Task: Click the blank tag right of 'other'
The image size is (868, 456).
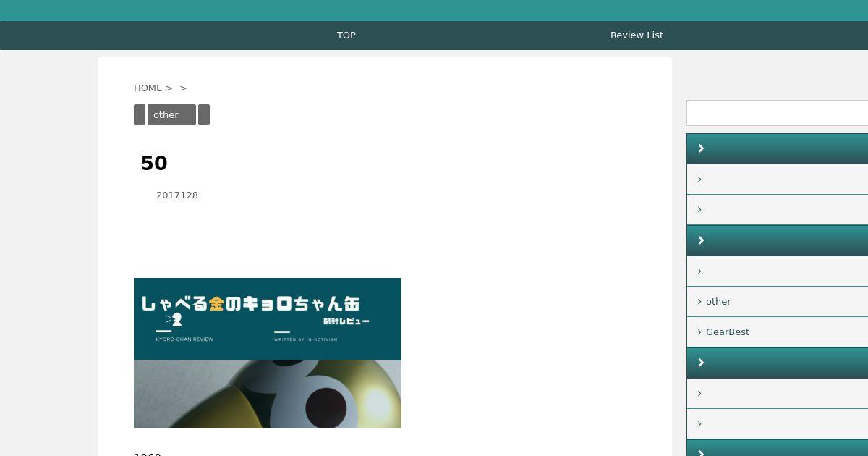Action: pyautogui.click(x=204, y=114)
